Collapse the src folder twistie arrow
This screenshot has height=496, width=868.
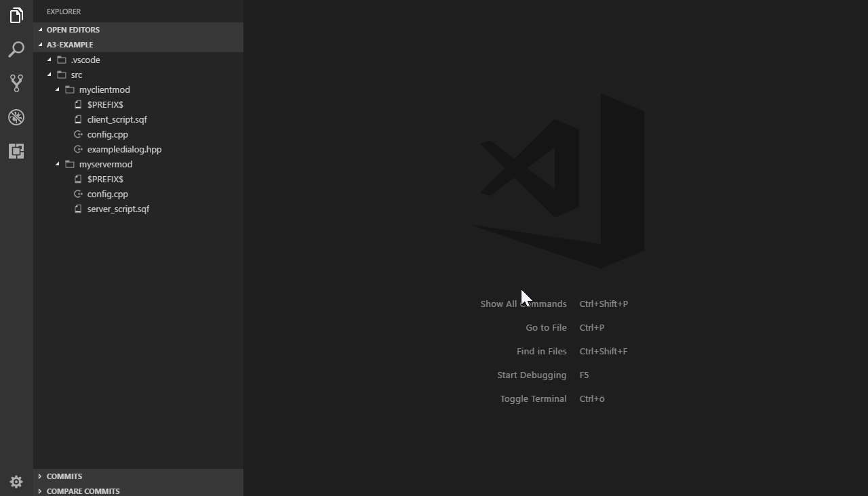coord(50,75)
